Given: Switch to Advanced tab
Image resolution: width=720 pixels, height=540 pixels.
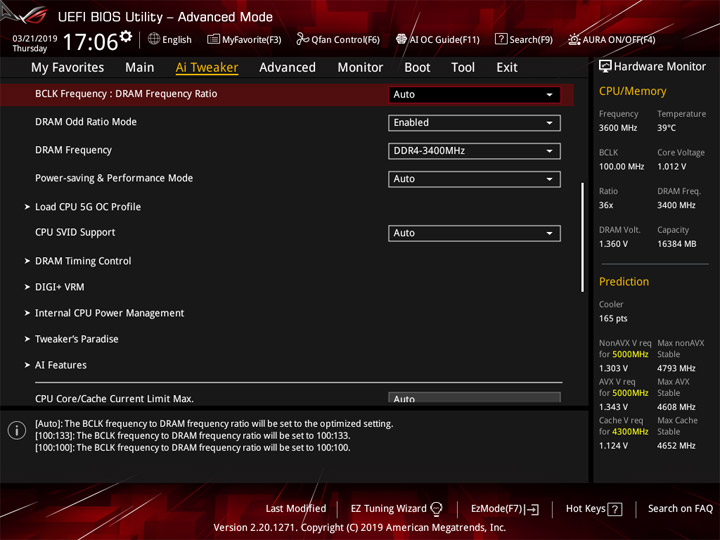Looking at the screenshot, I should pyautogui.click(x=287, y=68).
